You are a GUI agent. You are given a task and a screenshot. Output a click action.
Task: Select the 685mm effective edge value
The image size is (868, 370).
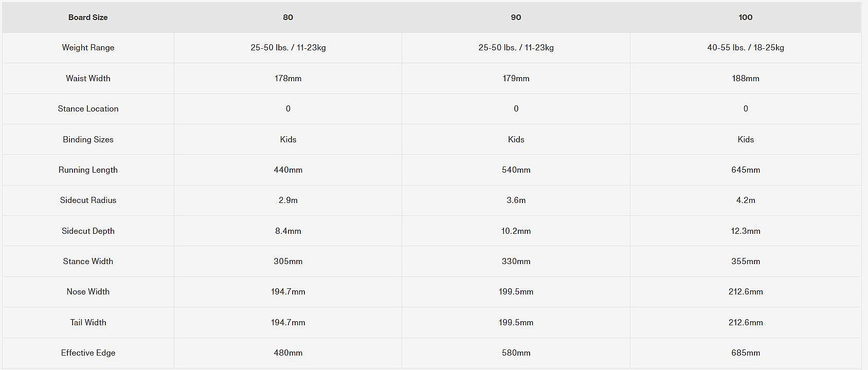pyautogui.click(x=745, y=353)
